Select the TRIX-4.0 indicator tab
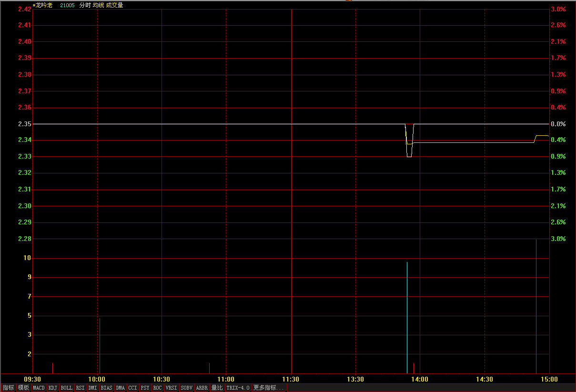Viewport: 576px width, 392px height. point(238,388)
